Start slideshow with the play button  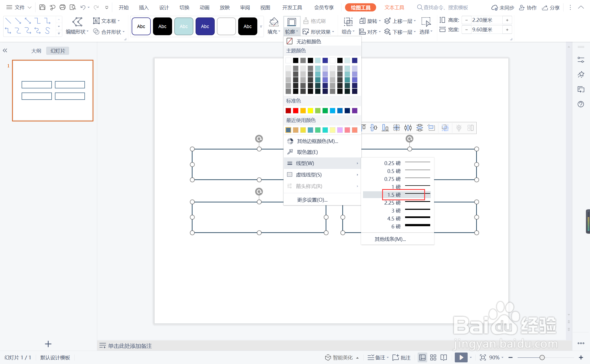coord(461,357)
